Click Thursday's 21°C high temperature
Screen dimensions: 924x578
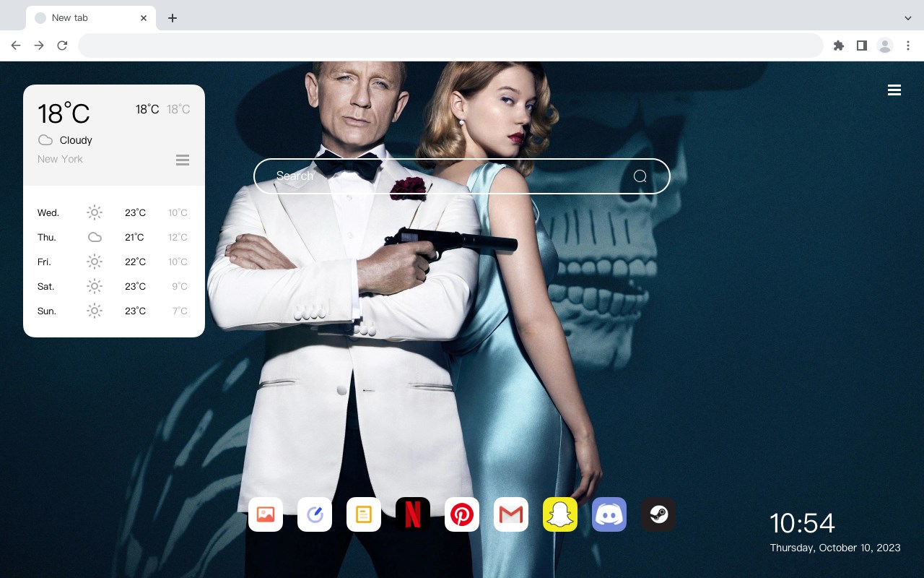pyautogui.click(x=134, y=237)
